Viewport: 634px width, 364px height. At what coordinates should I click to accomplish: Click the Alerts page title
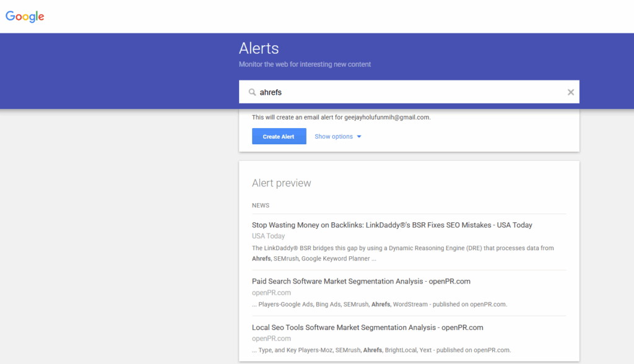(259, 48)
